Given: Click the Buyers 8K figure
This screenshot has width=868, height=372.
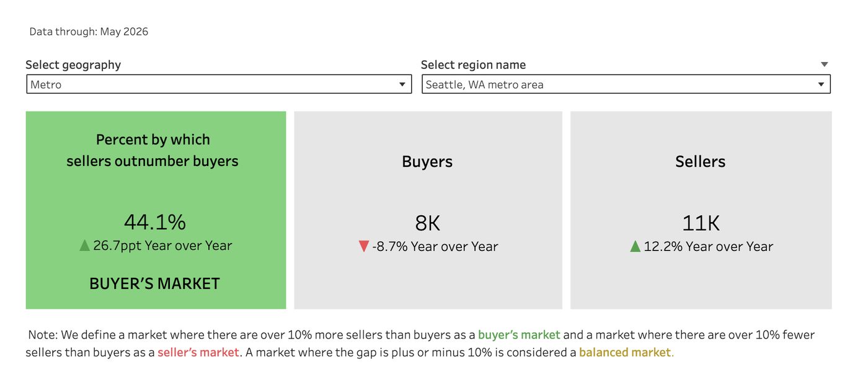Looking at the screenshot, I should (428, 223).
